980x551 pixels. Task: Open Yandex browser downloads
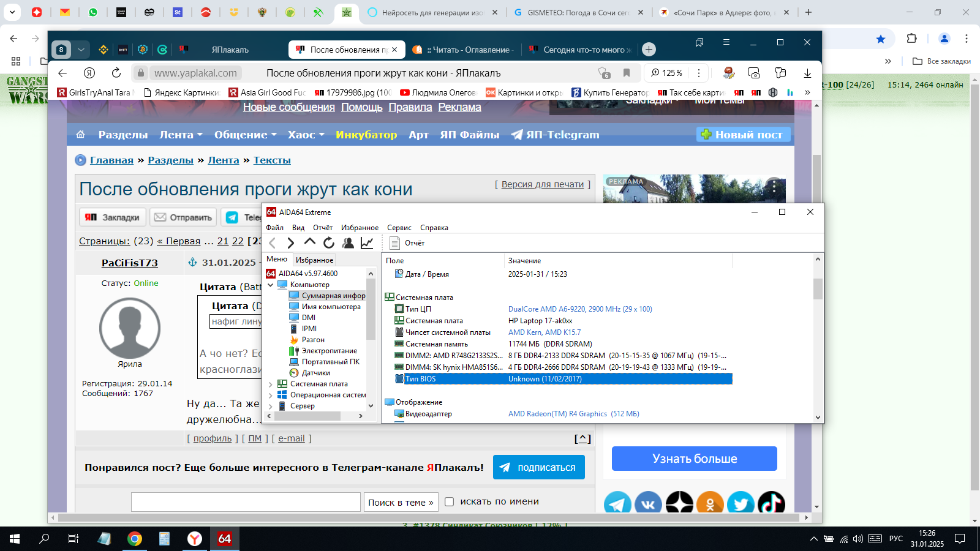point(807,73)
